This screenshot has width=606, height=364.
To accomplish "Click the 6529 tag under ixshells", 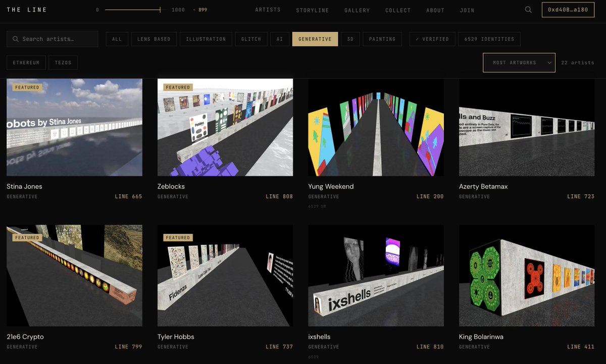I will click(x=313, y=357).
